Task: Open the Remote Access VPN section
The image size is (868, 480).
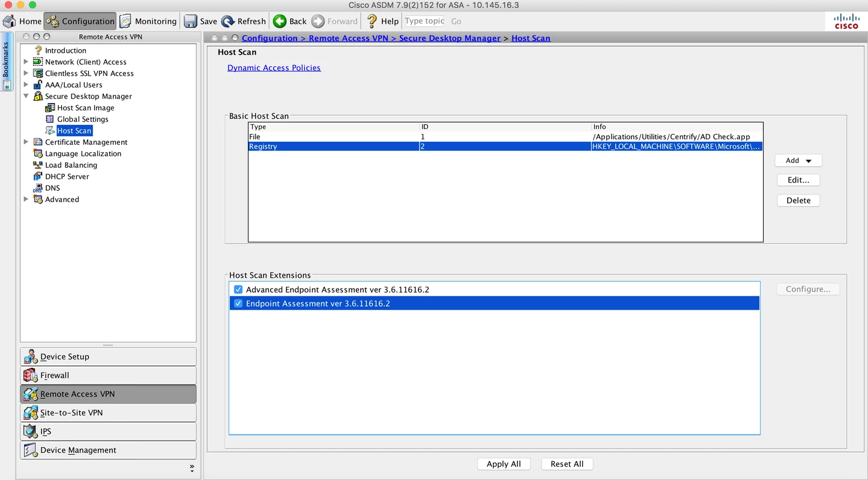Action: pos(108,394)
